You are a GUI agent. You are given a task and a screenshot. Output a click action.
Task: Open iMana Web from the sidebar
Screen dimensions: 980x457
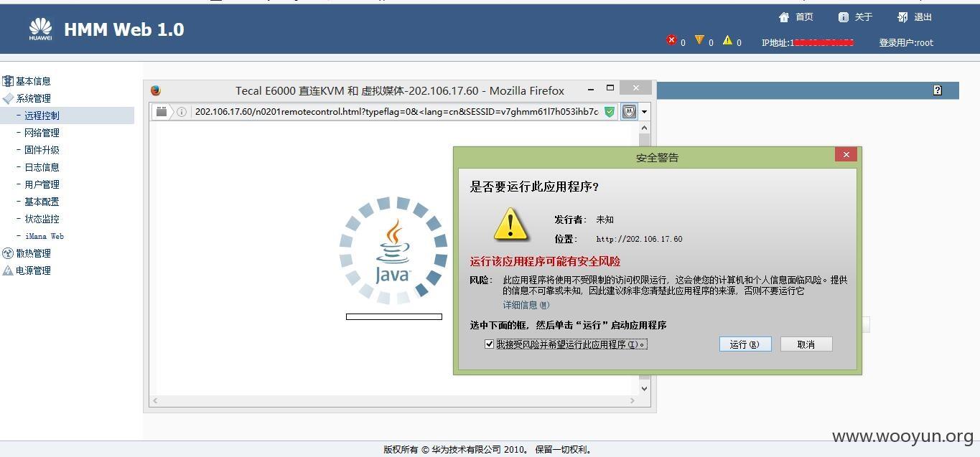coord(45,236)
